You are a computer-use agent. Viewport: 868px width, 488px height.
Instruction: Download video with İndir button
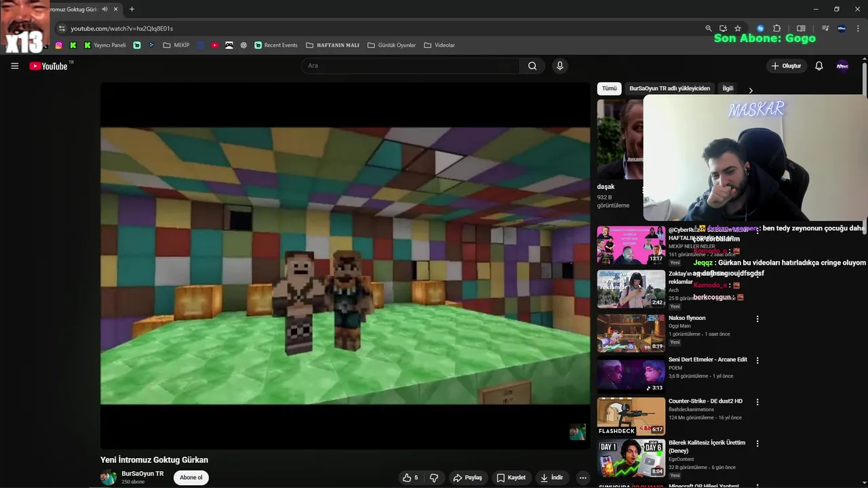point(552,478)
